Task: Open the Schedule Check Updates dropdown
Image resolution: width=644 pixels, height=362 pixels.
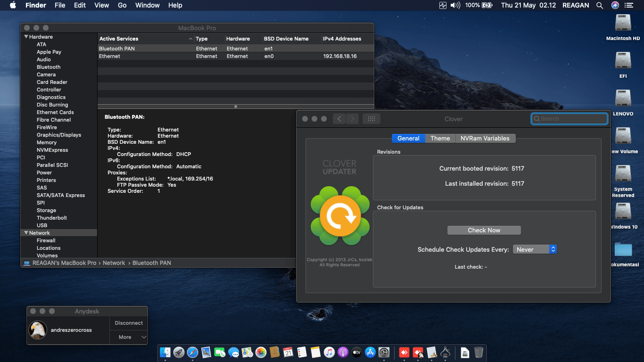Action: click(535, 249)
